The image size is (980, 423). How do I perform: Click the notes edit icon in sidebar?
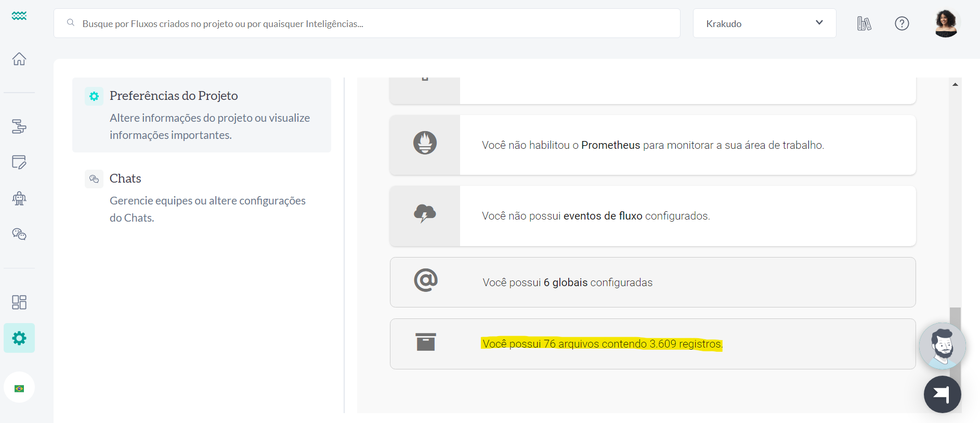[x=19, y=162]
